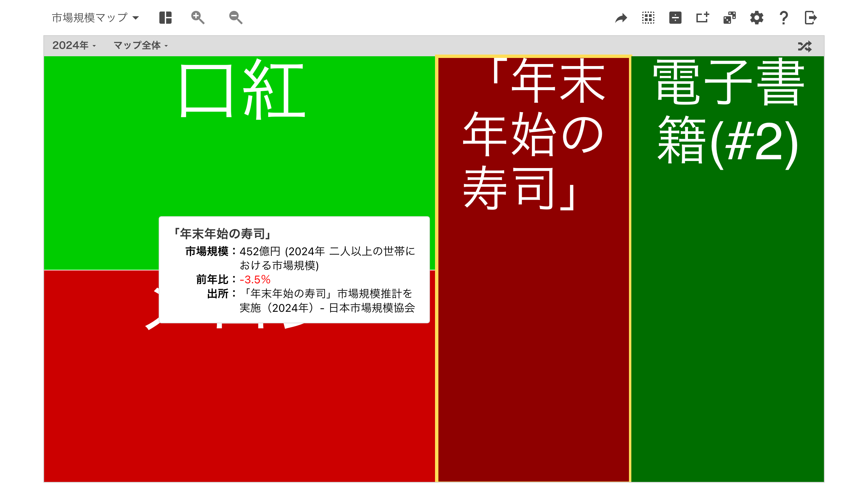
Task: Open settings gear icon
Action: tap(757, 18)
